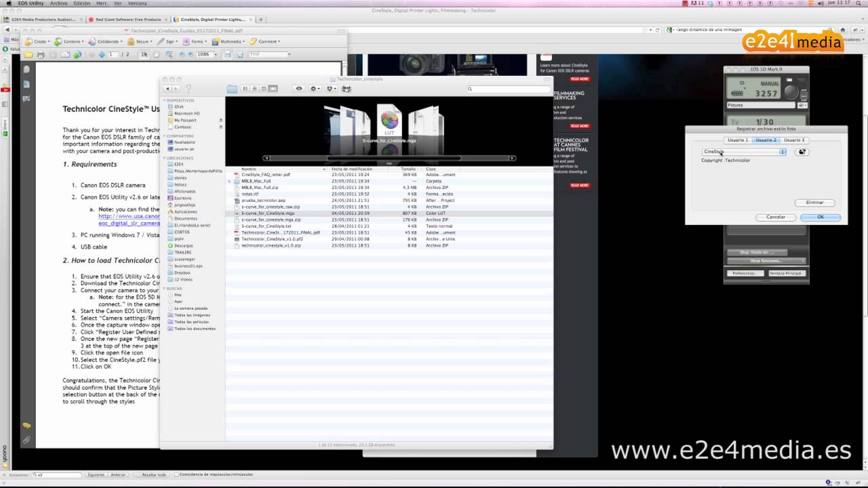Image resolution: width=868 pixels, height=488 pixels.
Task: Open Descargas in Finder sidebar
Action: coord(184,245)
